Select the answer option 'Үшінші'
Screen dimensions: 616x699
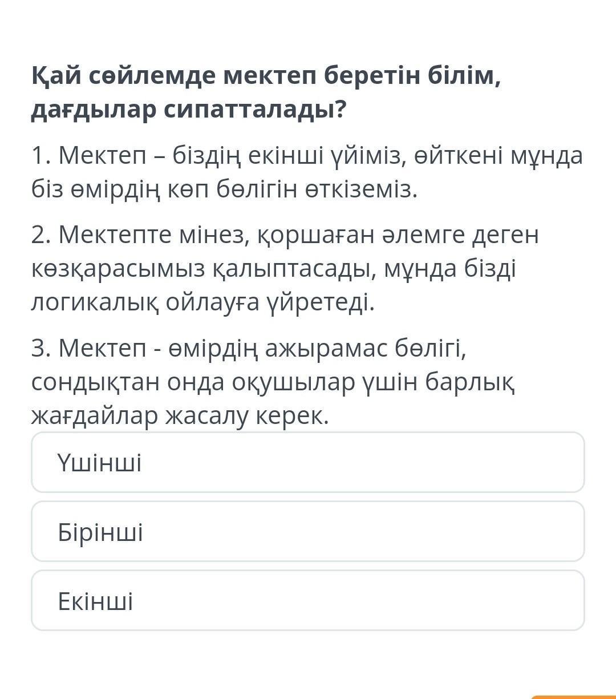[308, 462]
